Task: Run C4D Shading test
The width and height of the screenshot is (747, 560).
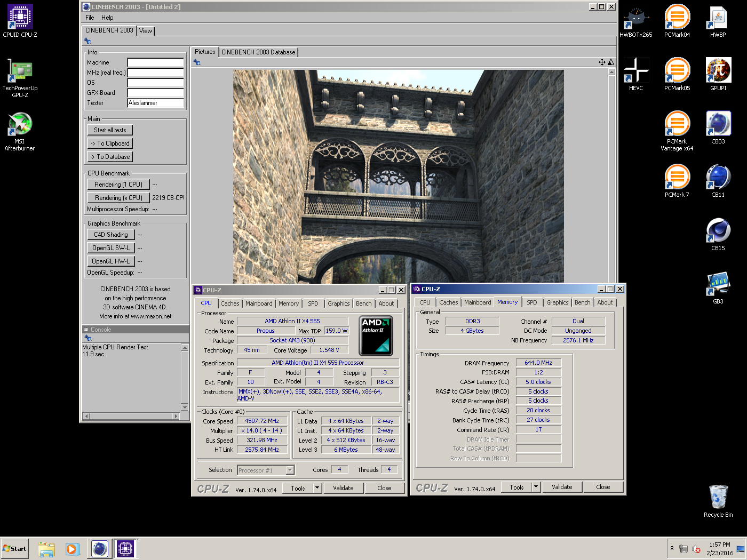Action: [111, 235]
